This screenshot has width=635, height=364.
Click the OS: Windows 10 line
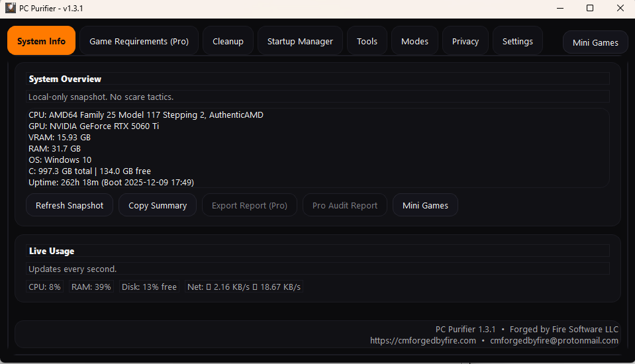pos(60,160)
